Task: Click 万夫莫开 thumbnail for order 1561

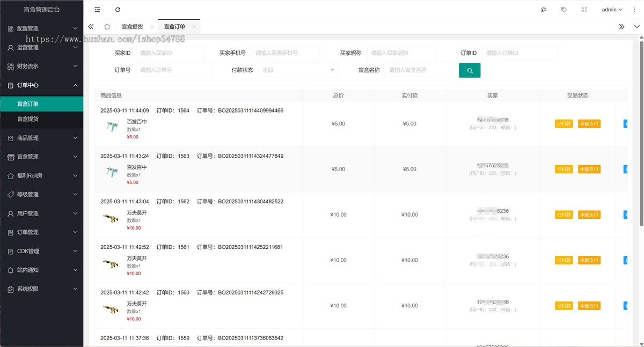Action: [111, 263]
